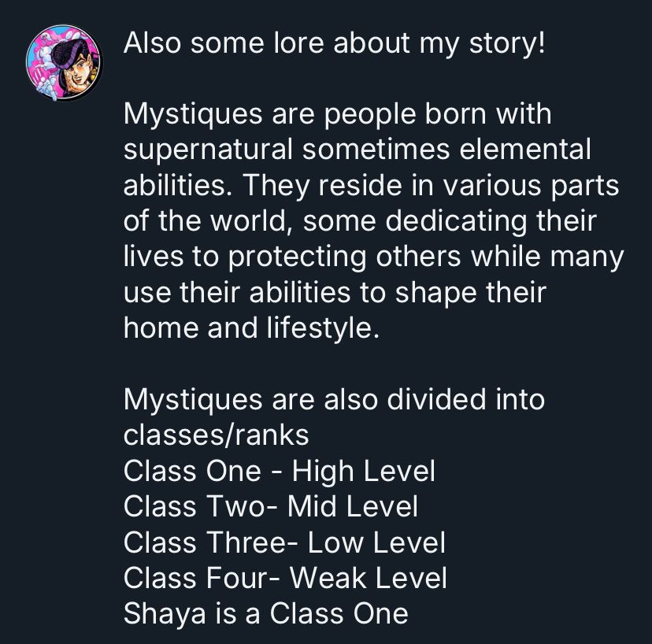This screenshot has width=652, height=644.
Task: Click the line "Mystiques are people born with"
Action: [x=338, y=115]
